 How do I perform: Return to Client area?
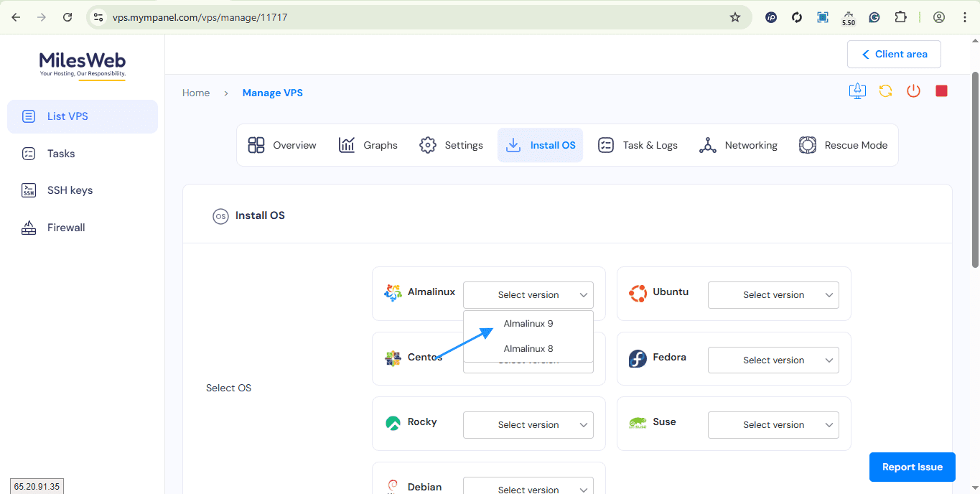click(x=894, y=55)
